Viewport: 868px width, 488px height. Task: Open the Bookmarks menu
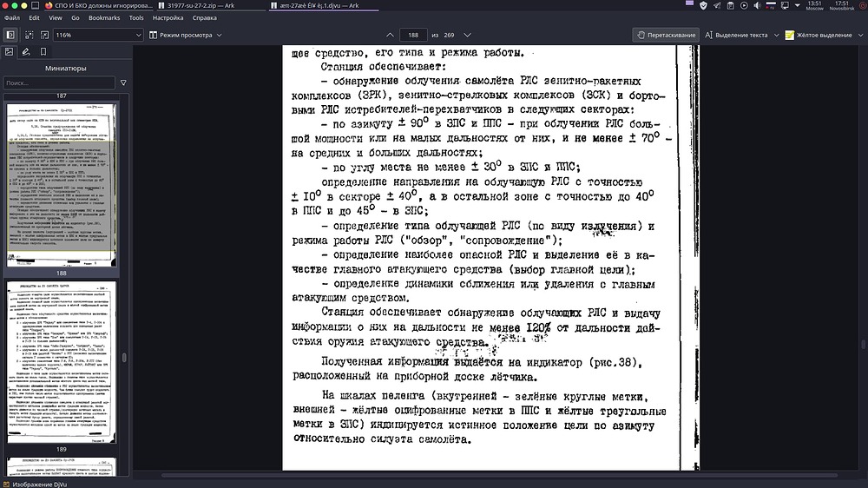tap(104, 17)
